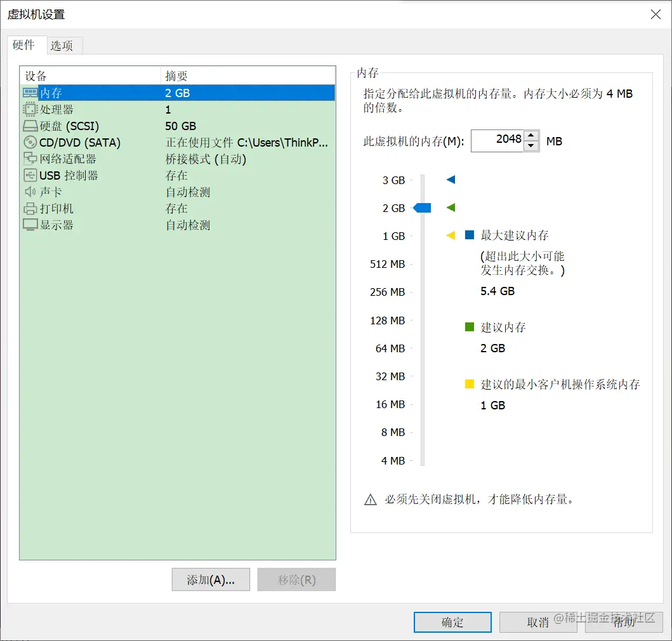The width and height of the screenshot is (672, 641).
Task: Decrease memory with down stepper arrow
Action: [531, 146]
